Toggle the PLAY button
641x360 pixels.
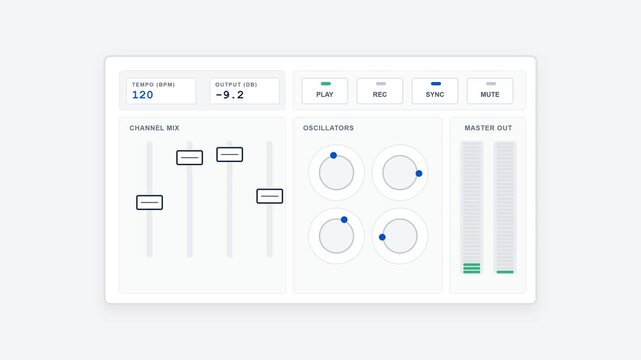coord(325,91)
